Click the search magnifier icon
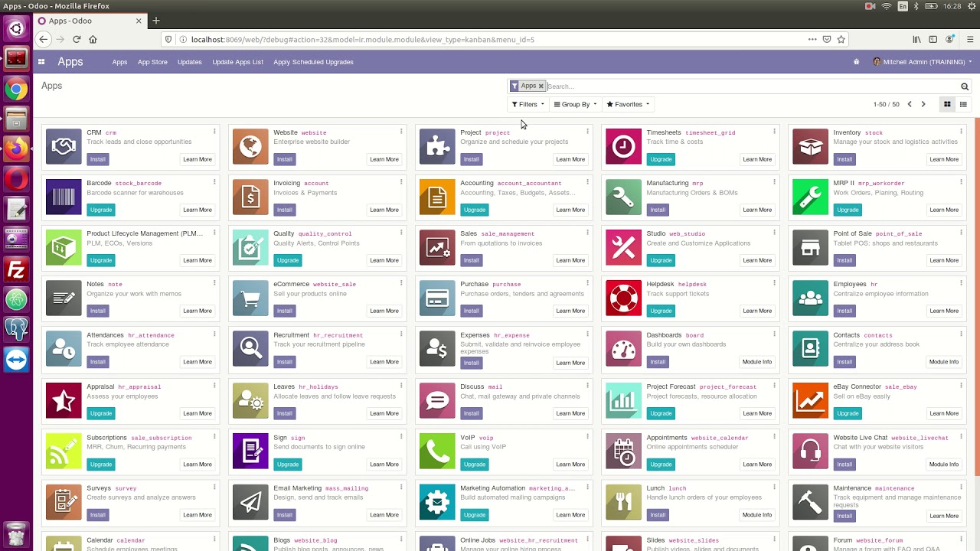 tap(965, 86)
